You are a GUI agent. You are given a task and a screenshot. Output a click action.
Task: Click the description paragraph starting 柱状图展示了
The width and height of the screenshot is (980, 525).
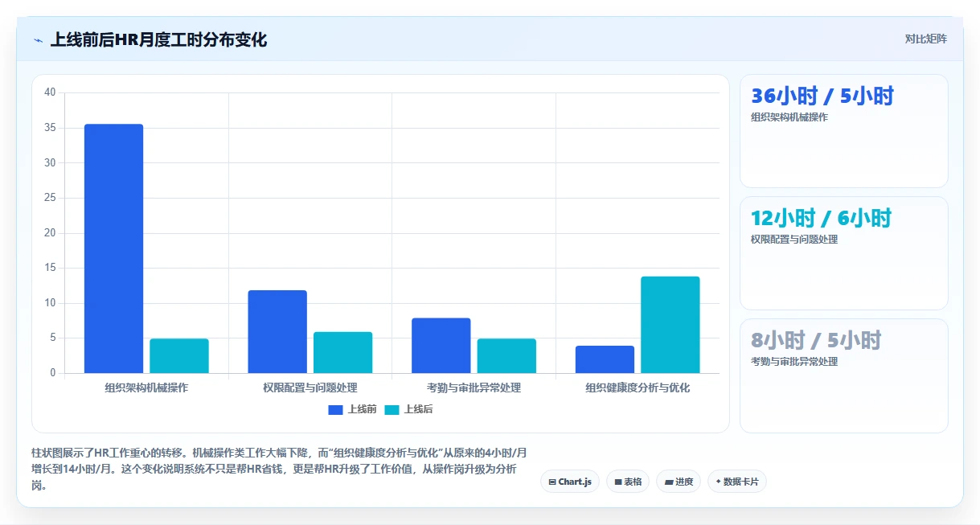click(x=279, y=470)
